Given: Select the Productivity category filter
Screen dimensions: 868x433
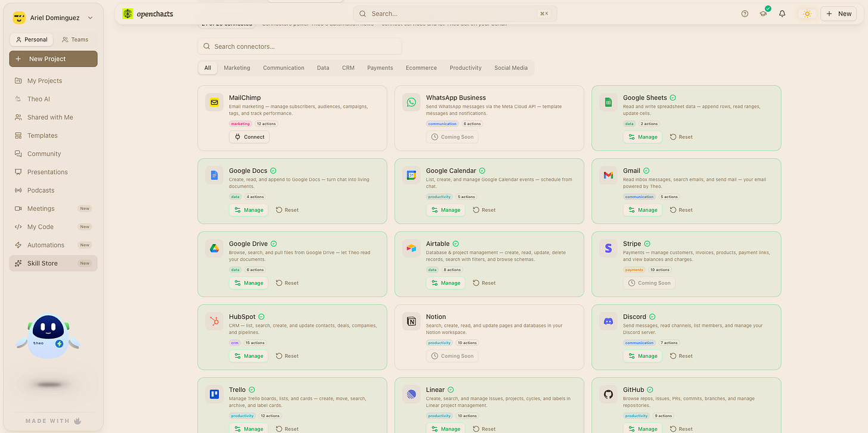Looking at the screenshot, I should [466, 68].
